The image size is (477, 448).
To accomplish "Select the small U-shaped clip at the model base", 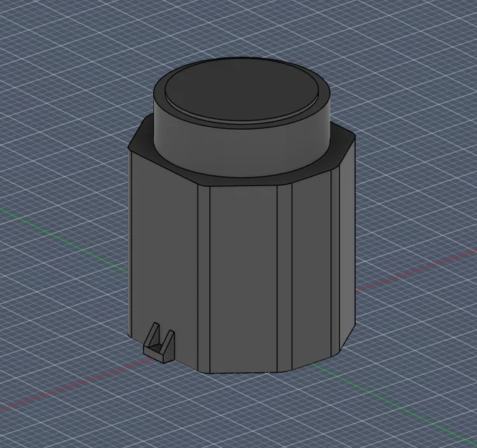I will pyautogui.click(x=159, y=343).
